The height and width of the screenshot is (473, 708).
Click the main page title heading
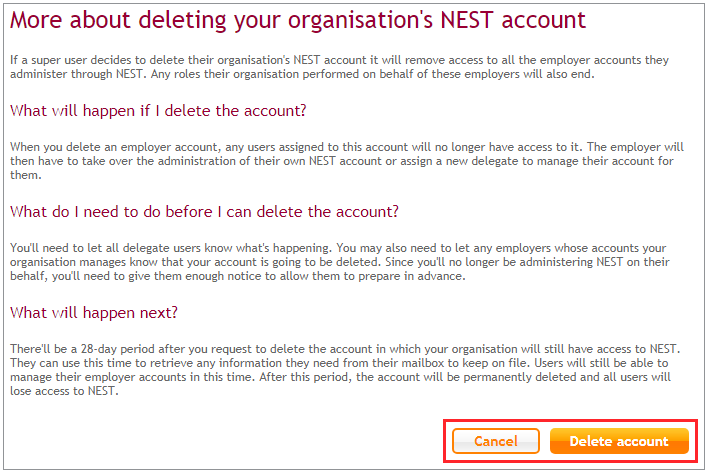[x=299, y=20]
